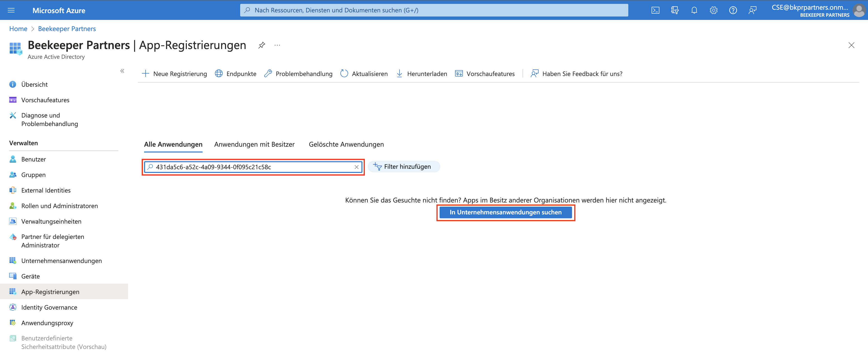Switch to Anwendungen mit Besitzer tab

click(254, 144)
